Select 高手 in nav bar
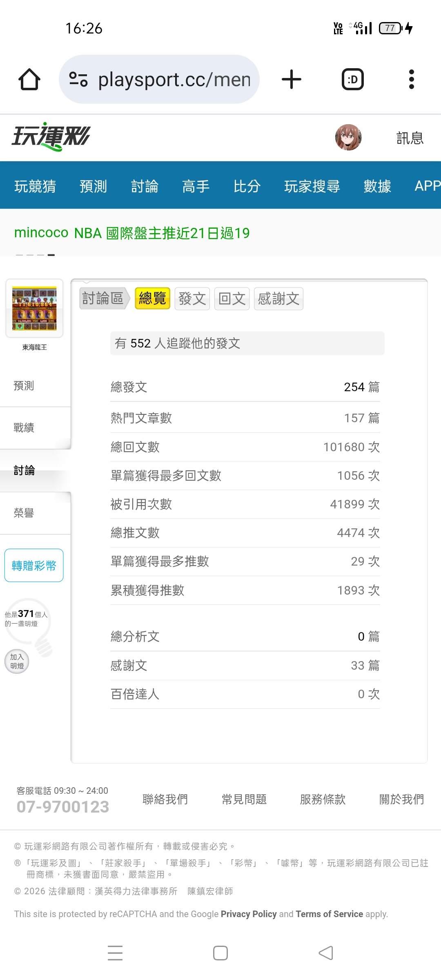Viewport: 441px width, 980px height. 196,186
